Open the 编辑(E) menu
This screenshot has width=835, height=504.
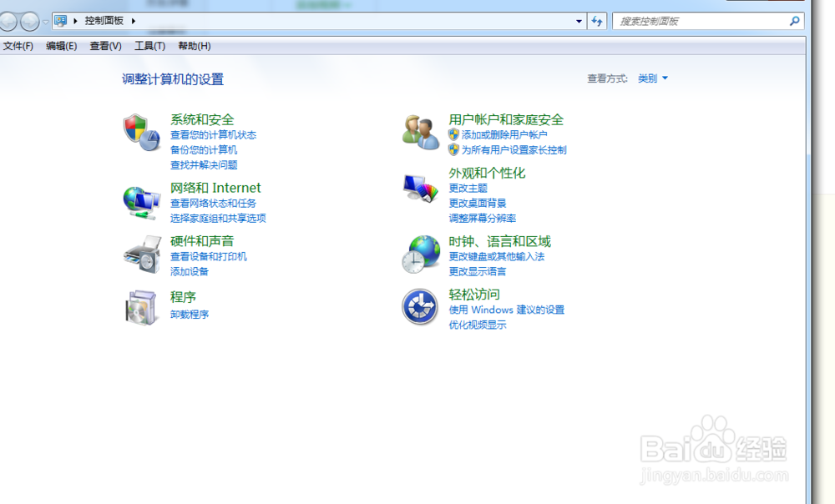[61, 46]
